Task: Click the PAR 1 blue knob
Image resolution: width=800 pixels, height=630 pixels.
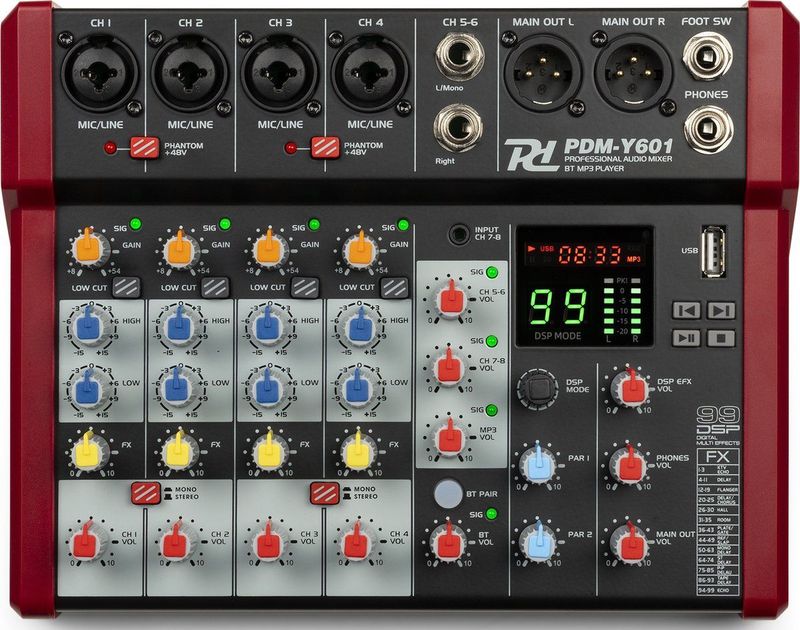Action: (x=538, y=466)
